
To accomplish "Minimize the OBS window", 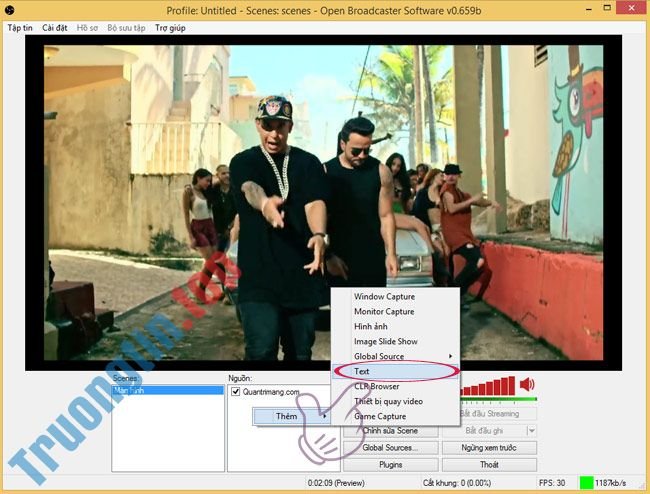I will pyautogui.click(x=588, y=9).
